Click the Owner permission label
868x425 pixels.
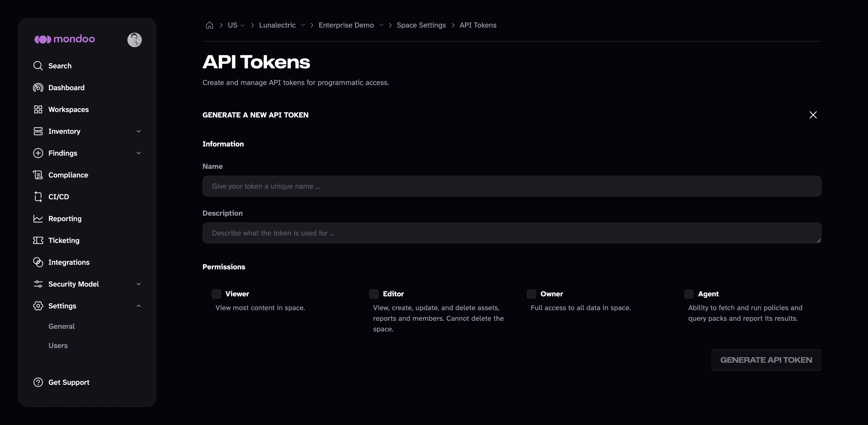pos(552,294)
